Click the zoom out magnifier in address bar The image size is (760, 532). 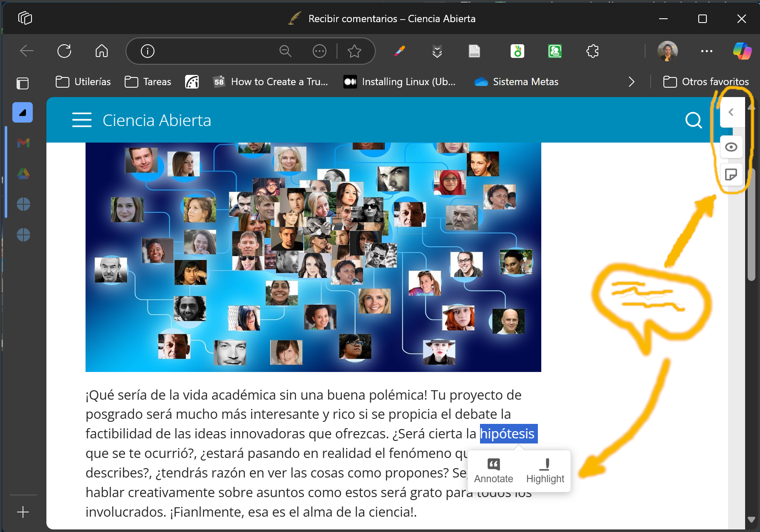click(285, 51)
